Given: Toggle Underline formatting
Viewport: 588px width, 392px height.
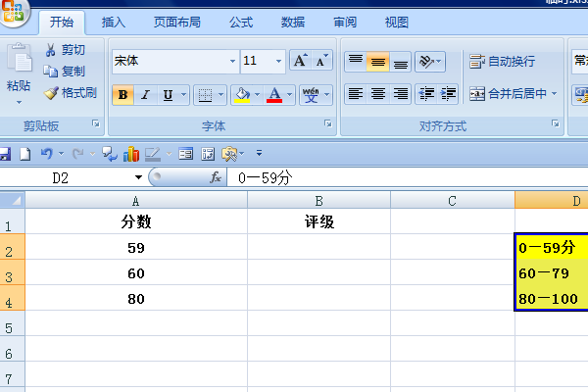Looking at the screenshot, I should 168,94.
